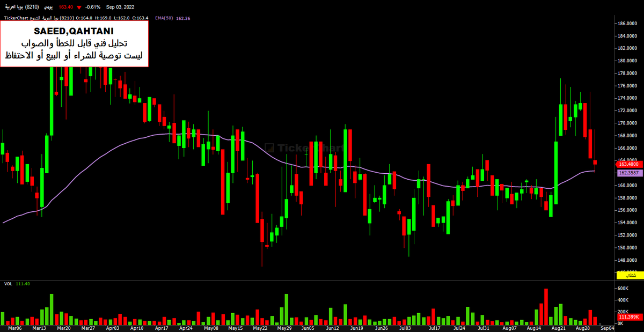
Task: Click the Jun19 date axis label
Action: click(x=356, y=327)
